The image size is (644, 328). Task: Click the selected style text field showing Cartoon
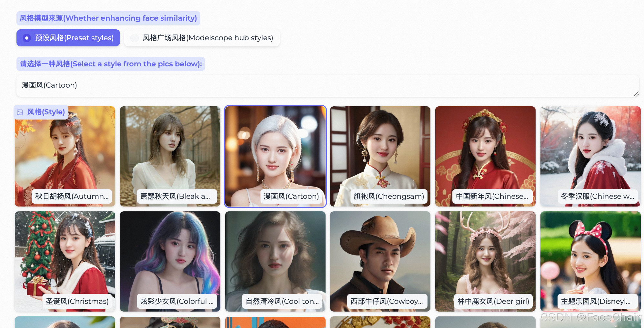point(327,86)
